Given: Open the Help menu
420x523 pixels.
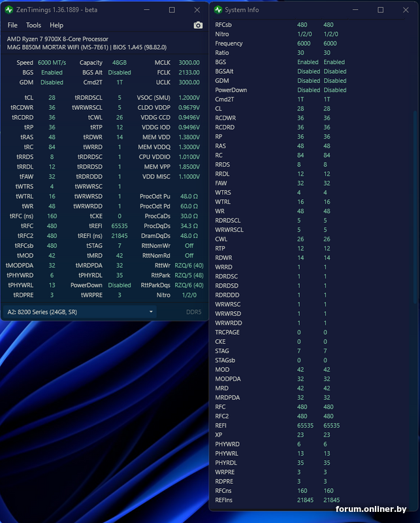Looking at the screenshot, I should click(x=57, y=25).
